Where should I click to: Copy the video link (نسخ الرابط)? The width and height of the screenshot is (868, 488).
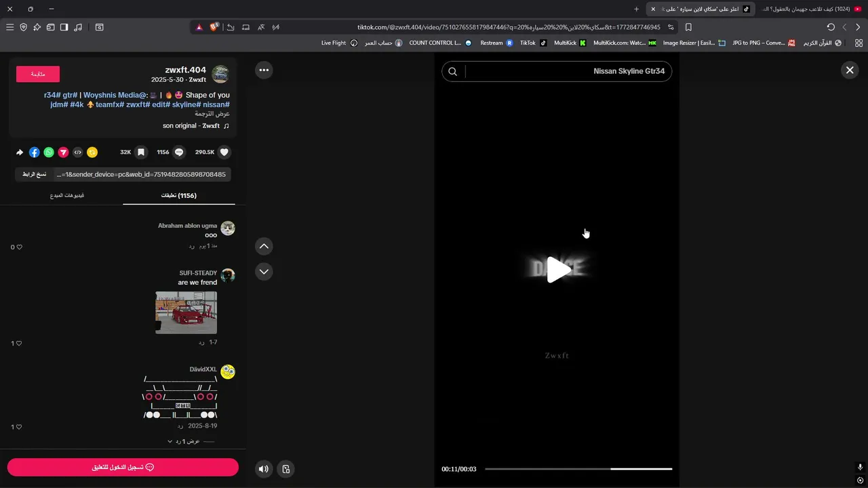(34, 174)
